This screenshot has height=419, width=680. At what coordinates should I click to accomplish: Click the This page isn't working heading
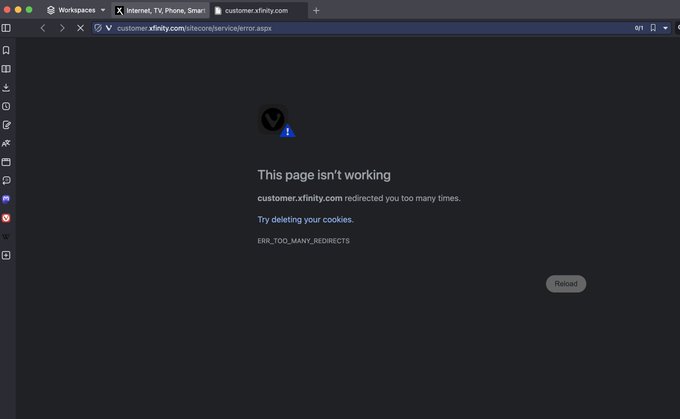pos(324,175)
